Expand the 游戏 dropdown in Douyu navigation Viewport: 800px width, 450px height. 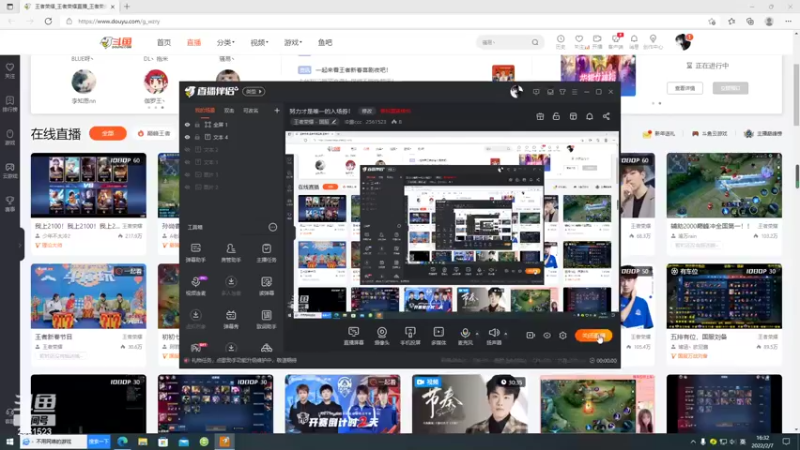[293, 42]
